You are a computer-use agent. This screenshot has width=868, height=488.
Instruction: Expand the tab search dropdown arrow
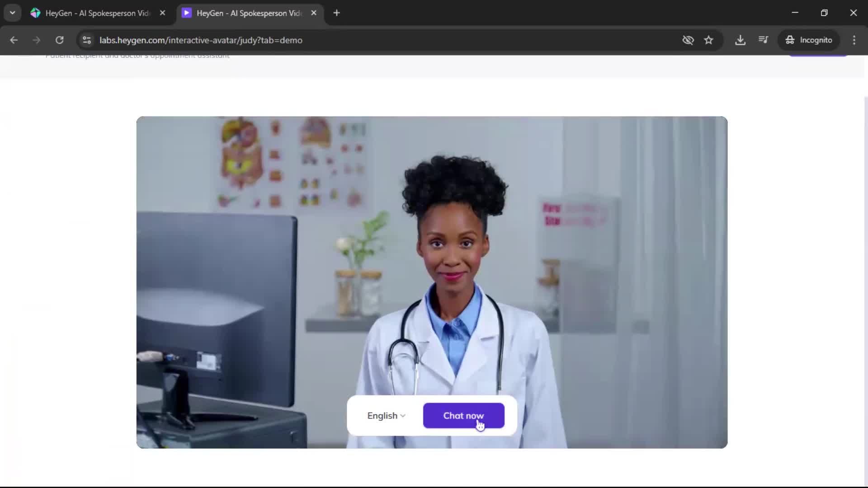12,13
